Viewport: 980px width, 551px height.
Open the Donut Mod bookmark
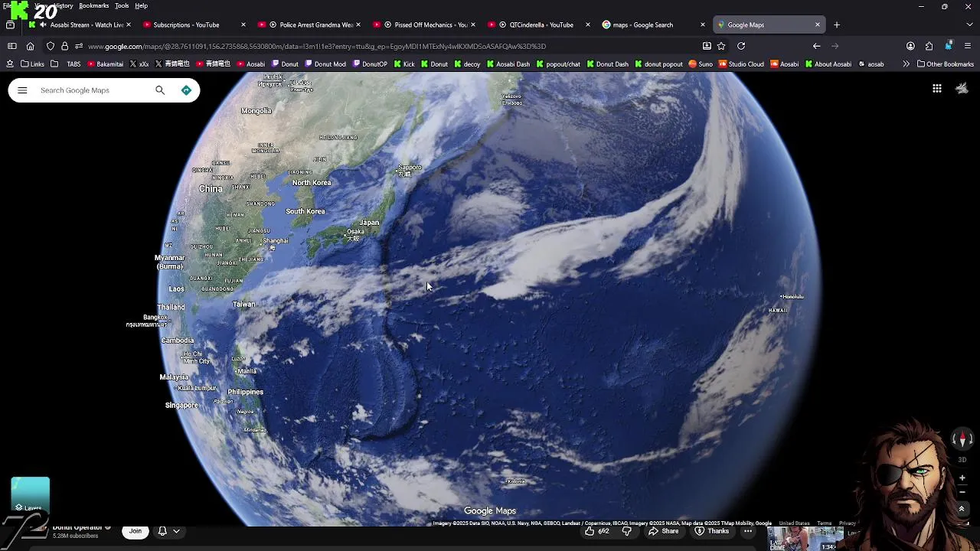[325, 64]
